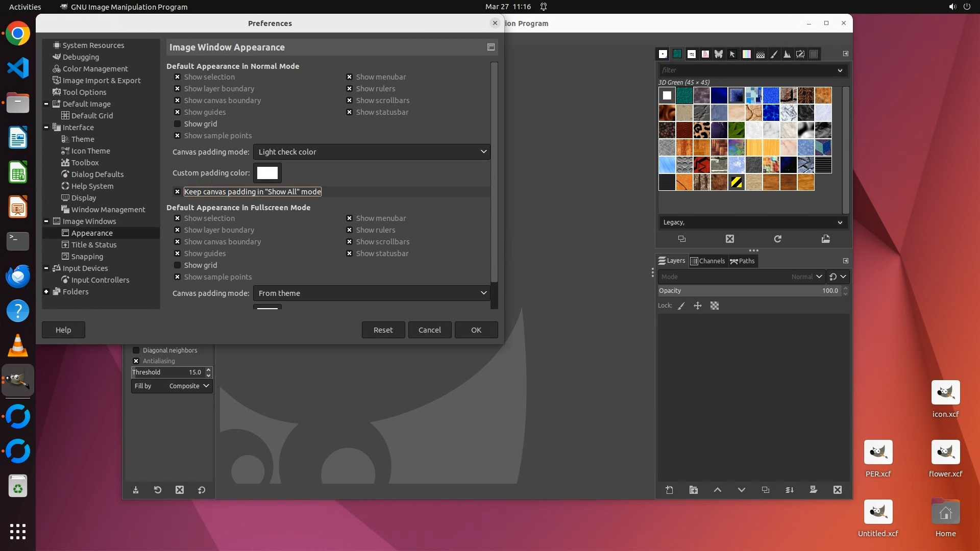Switch to the Channels tab
This screenshot has width=980, height=551.
point(707,261)
